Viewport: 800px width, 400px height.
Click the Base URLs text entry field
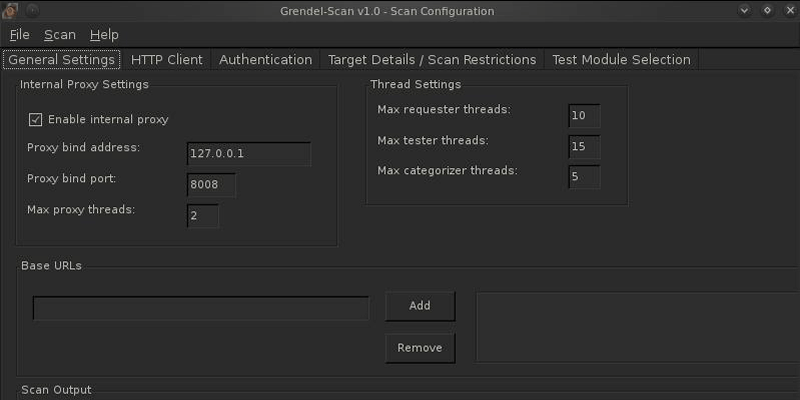pyautogui.click(x=201, y=308)
